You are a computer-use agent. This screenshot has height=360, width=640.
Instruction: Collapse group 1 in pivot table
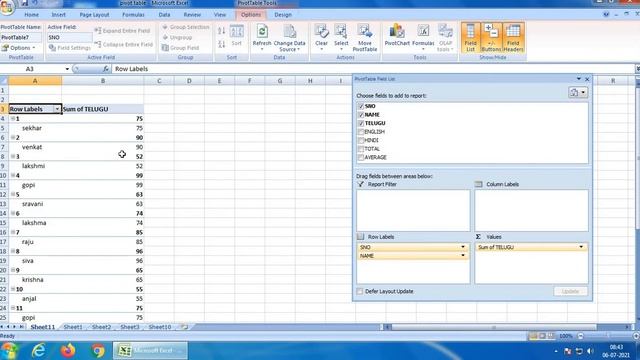[x=13, y=118]
